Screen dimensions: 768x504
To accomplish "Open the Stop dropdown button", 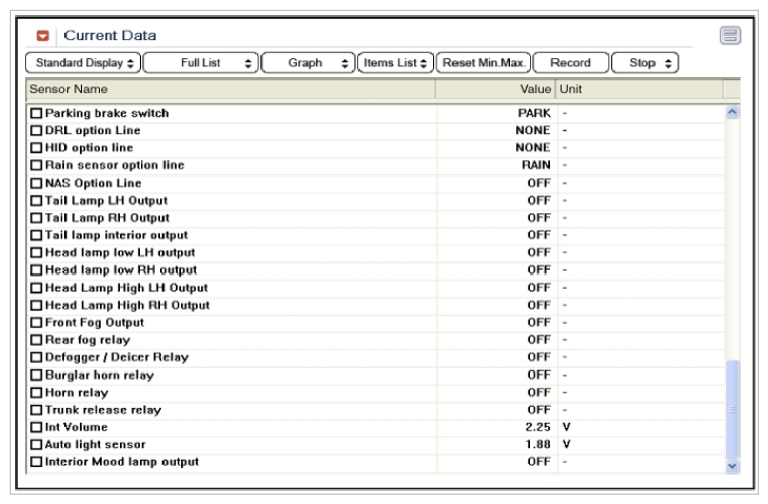I will click(x=645, y=63).
